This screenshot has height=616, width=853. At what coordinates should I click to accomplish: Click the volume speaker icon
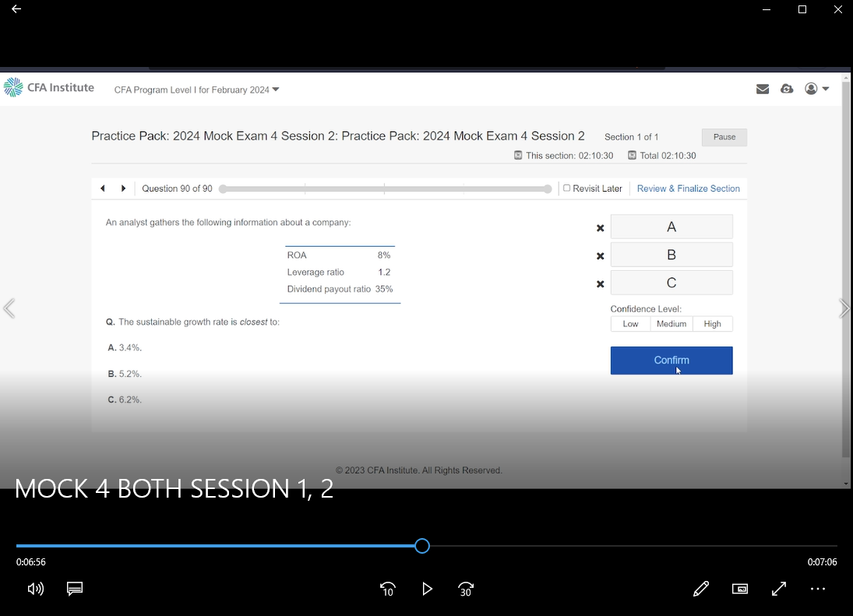pyautogui.click(x=36, y=589)
